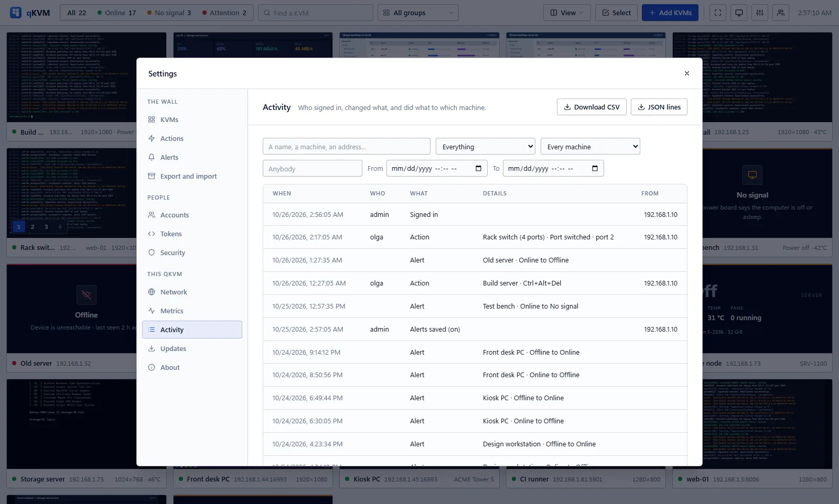Click the Add KVMs button

[670, 13]
